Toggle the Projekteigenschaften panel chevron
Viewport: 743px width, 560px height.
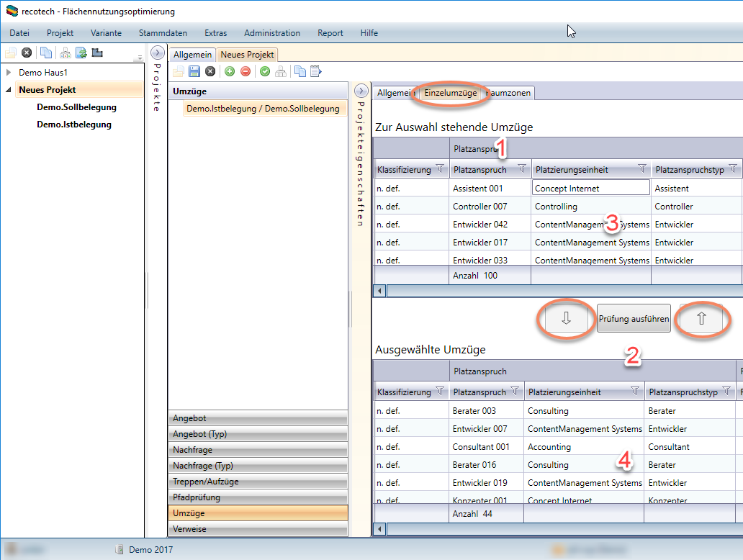pyautogui.click(x=361, y=91)
